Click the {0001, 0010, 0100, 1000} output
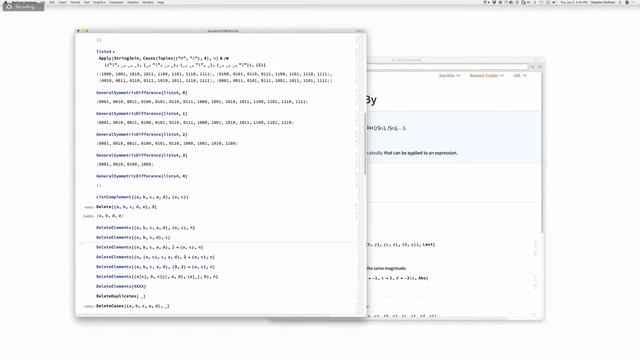640x360 pixels. 125,164
